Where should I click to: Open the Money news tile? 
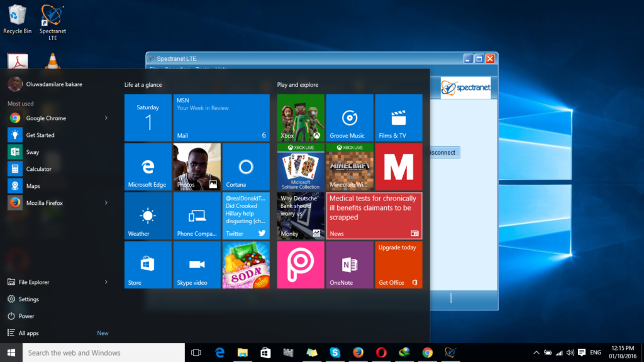301,216
